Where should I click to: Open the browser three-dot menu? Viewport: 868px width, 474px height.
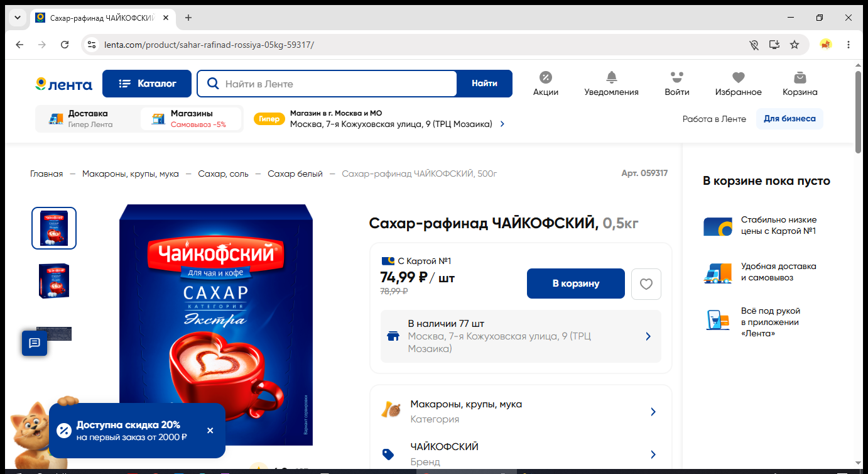coord(849,45)
